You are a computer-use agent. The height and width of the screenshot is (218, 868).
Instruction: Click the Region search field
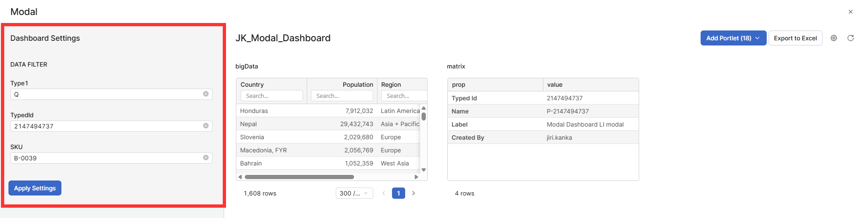403,96
